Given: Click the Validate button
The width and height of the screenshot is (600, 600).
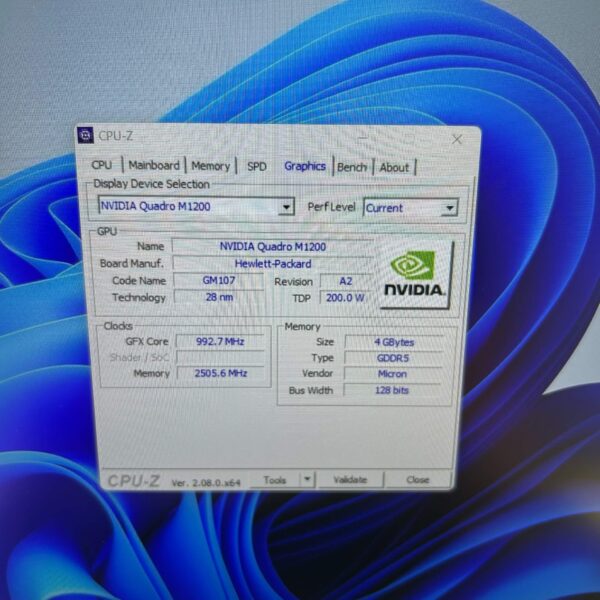Looking at the screenshot, I should [350, 479].
